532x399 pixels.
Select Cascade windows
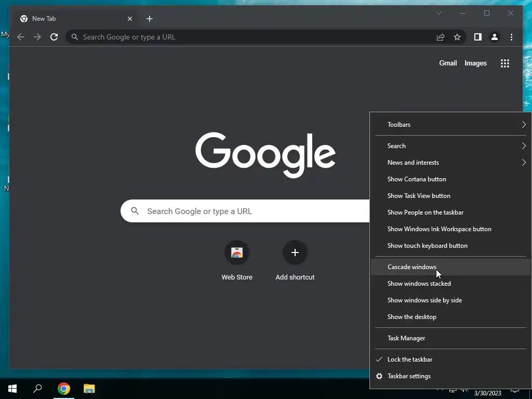click(x=450, y=267)
